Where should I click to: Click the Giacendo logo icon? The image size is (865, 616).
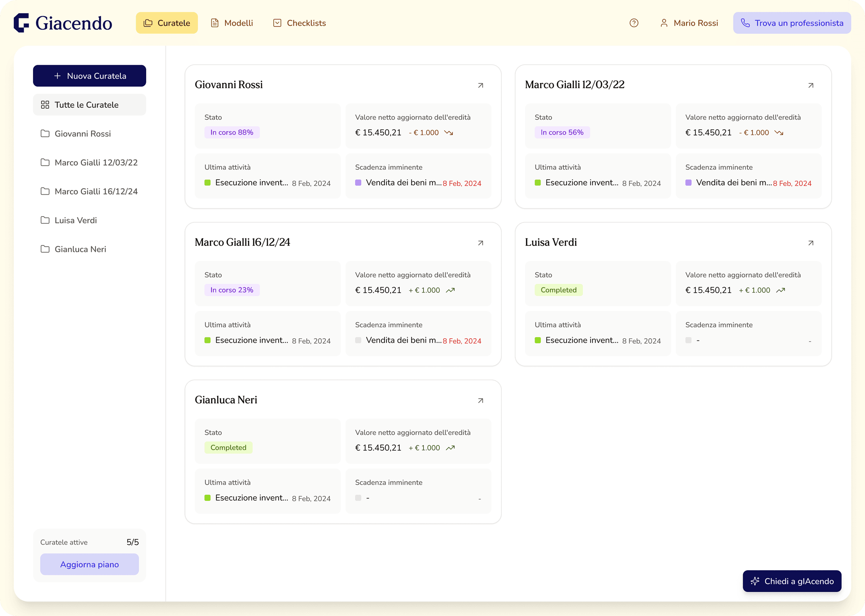[22, 23]
